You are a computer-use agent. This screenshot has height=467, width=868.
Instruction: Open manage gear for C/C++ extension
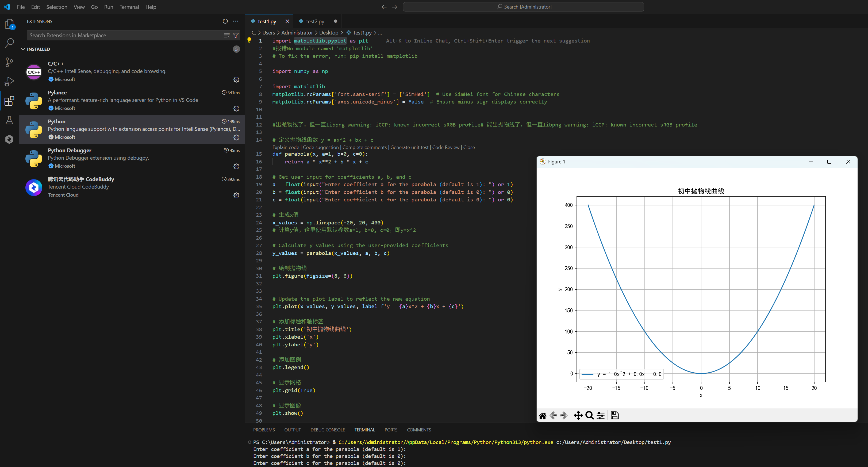pyautogui.click(x=236, y=79)
